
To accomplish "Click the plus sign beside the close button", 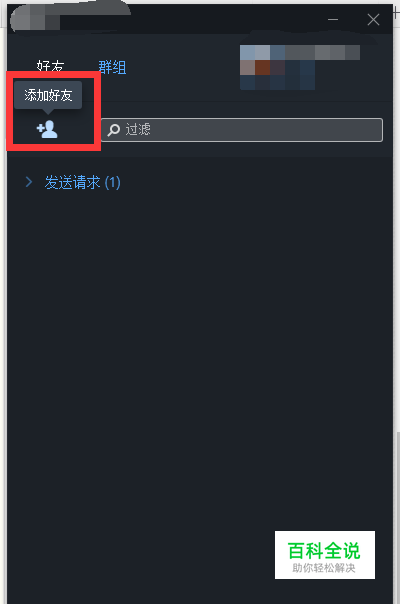I will pos(397,14).
